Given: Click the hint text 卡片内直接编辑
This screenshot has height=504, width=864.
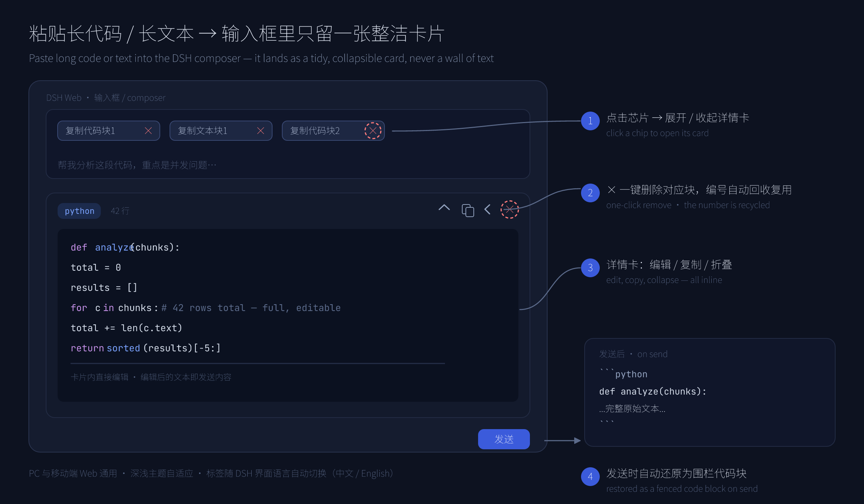Looking at the screenshot, I should pyautogui.click(x=100, y=377).
